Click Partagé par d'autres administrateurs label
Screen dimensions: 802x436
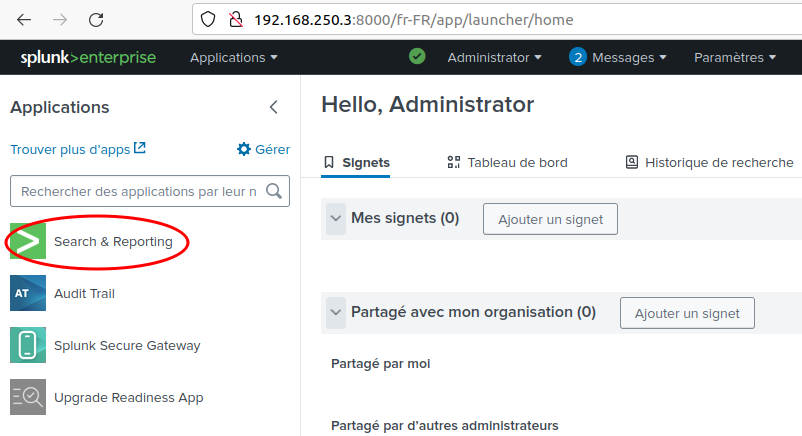[444, 426]
